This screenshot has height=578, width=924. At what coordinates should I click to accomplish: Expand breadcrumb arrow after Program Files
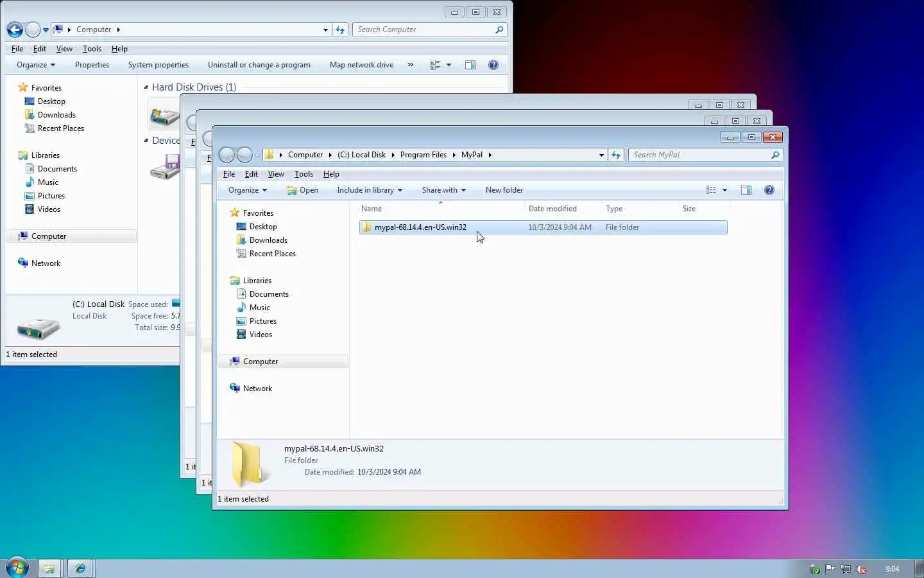[454, 155]
